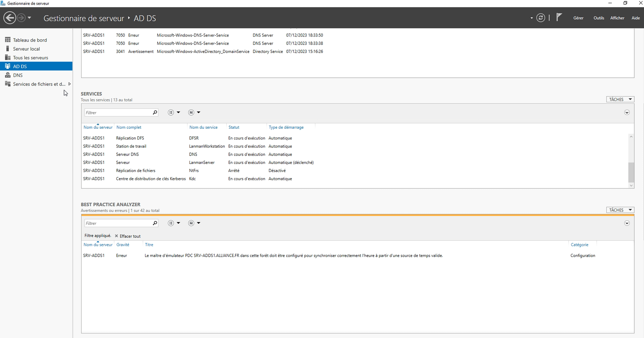
Task: Select the DNS item in sidebar
Action: click(x=18, y=75)
